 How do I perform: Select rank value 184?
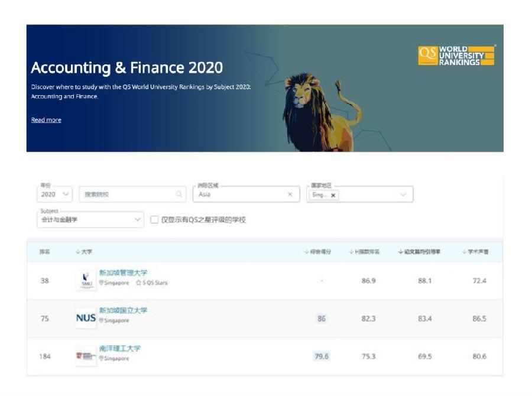tap(45, 356)
